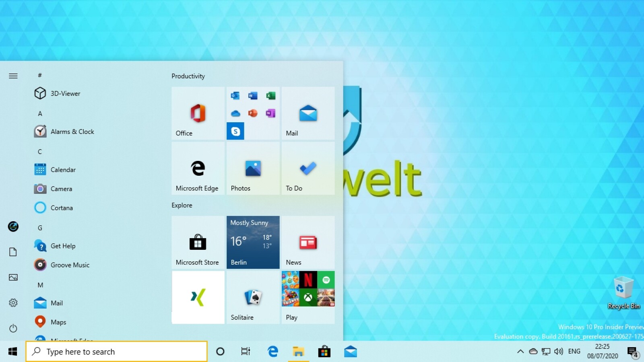Image resolution: width=644 pixels, height=362 pixels.
Task: Open Cortana circle on taskbar
Action: pyautogui.click(x=220, y=352)
